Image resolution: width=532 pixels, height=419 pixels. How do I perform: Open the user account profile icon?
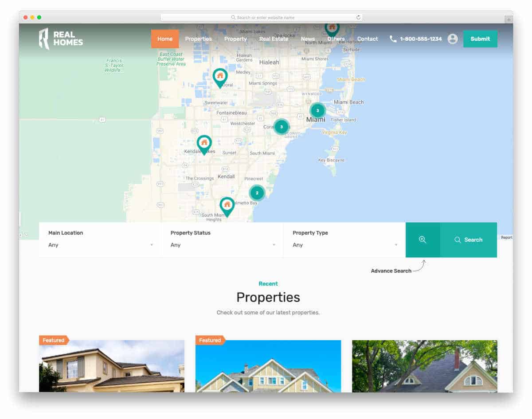point(453,39)
